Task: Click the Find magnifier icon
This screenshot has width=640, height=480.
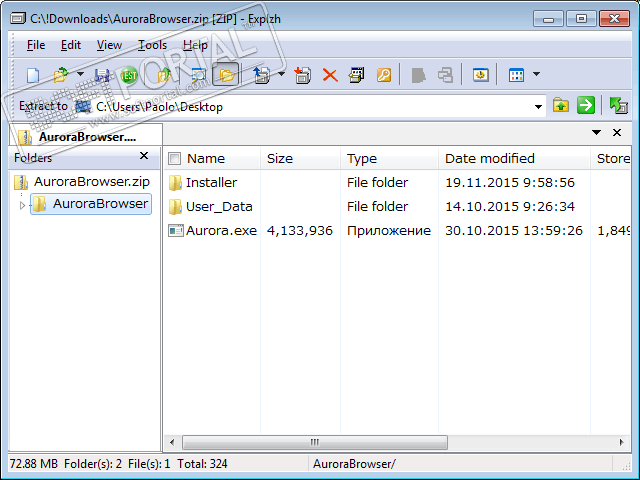Action: coord(199,75)
